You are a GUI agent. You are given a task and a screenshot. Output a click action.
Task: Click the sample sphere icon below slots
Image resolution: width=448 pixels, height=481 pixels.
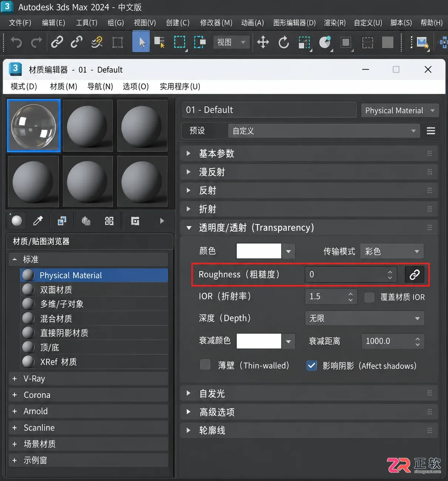coord(17,221)
